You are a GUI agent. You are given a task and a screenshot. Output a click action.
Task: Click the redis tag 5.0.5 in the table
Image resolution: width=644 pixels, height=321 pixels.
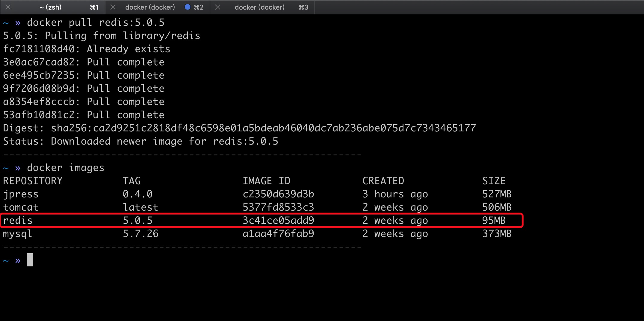point(137,220)
